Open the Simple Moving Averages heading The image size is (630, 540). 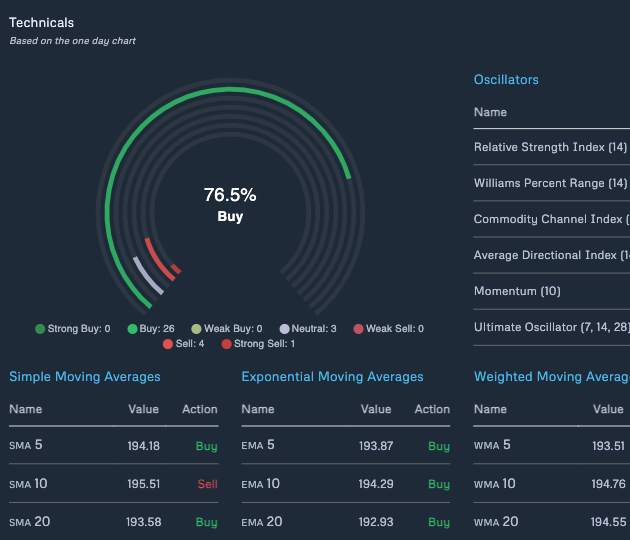point(84,377)
